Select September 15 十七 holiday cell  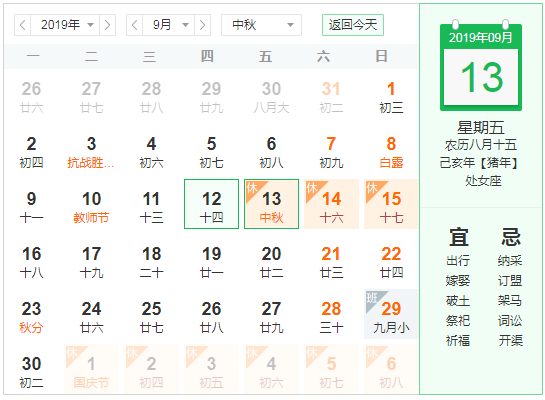coord(391,204)
